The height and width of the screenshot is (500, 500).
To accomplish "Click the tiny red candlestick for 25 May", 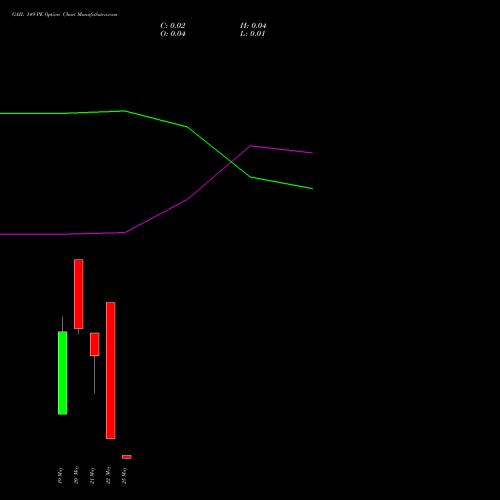I will tap(127, 457).
